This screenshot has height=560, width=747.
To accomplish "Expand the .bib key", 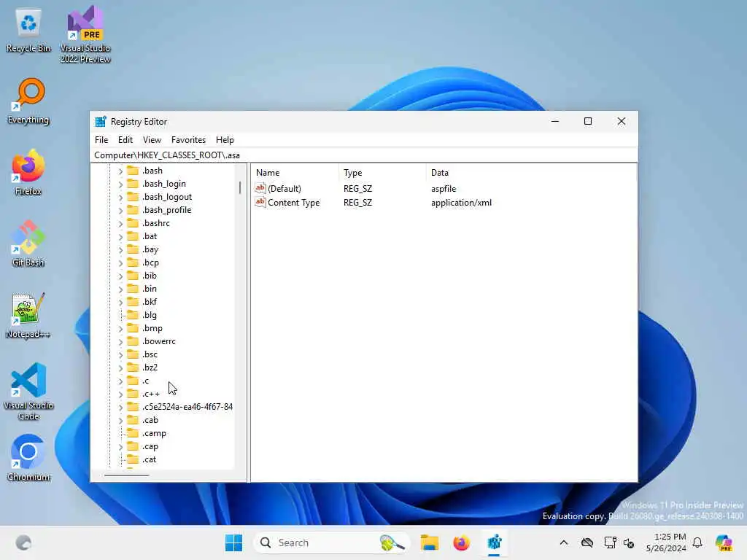I will click(120, 276).
